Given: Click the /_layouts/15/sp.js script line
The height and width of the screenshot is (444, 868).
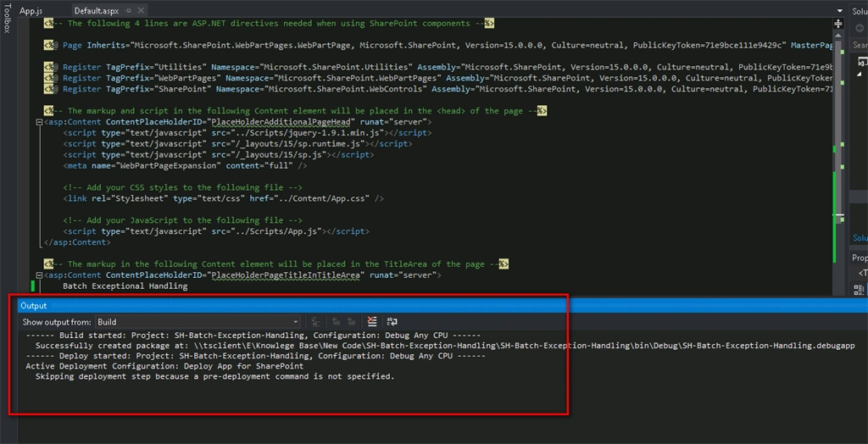Looking at the screenshot, I should [219, 155].
